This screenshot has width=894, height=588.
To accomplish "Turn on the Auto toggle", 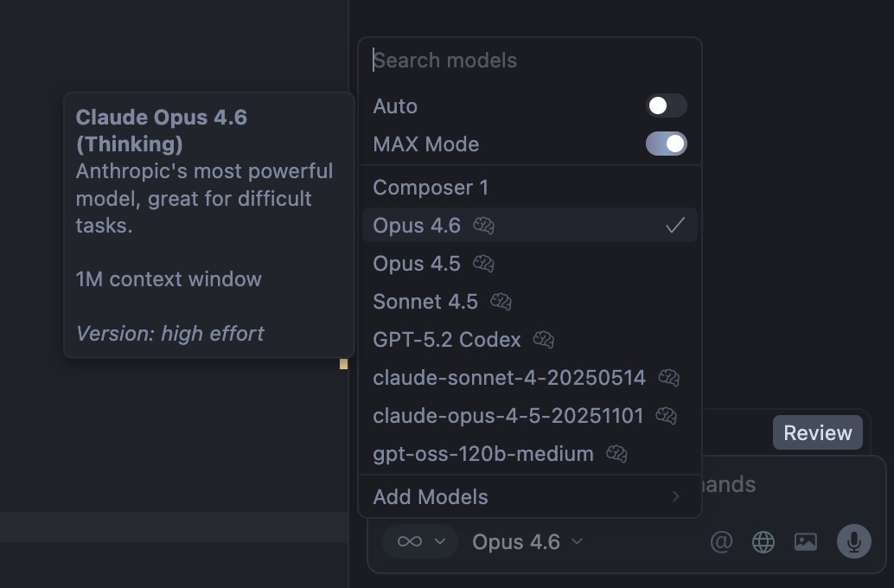I will point(666,105).
